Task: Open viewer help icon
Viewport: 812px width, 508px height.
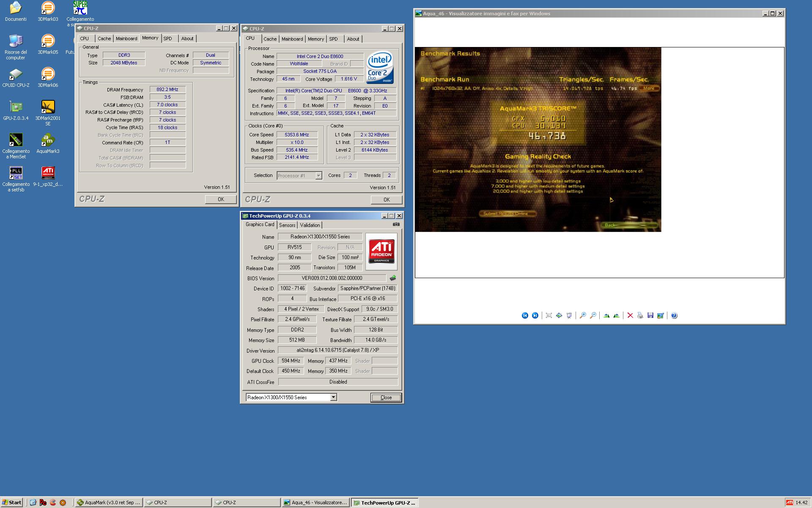Action: [674, 315]
